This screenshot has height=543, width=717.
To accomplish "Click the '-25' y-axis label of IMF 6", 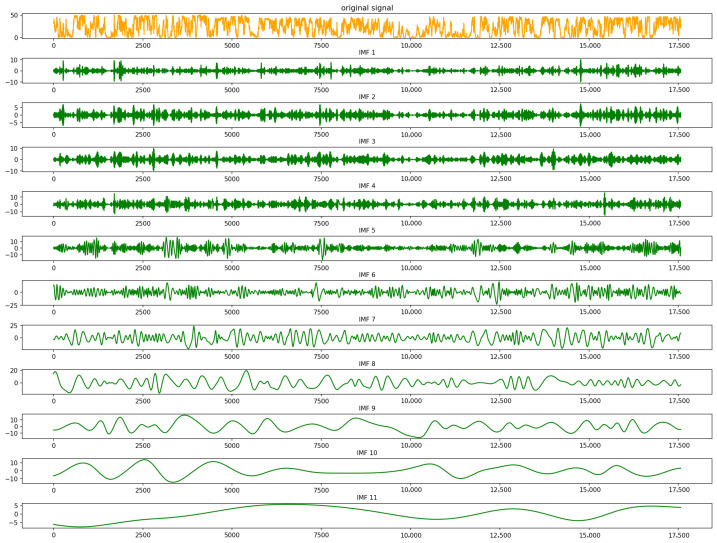I will tap(12, 305).
